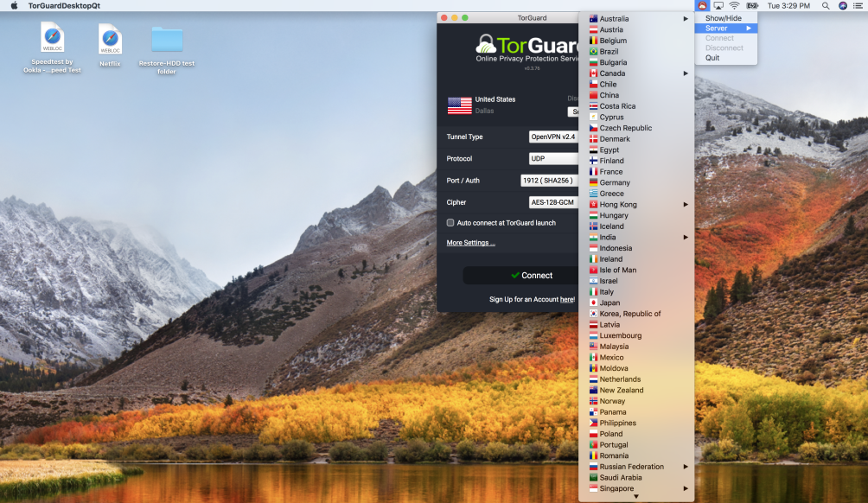The image size is (868, 503).
Task: Click the Wi-Fi status icon
Action: [x=736, y=5]
